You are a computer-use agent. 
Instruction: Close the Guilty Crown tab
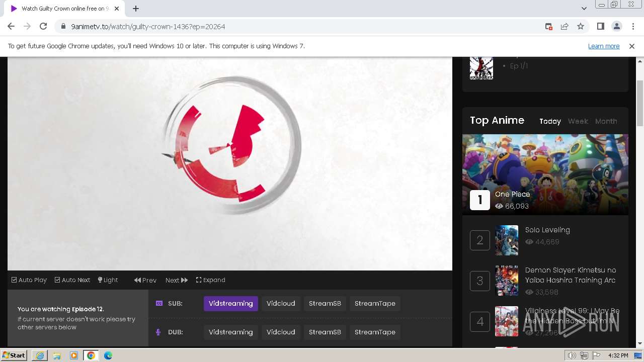point(116,9)
